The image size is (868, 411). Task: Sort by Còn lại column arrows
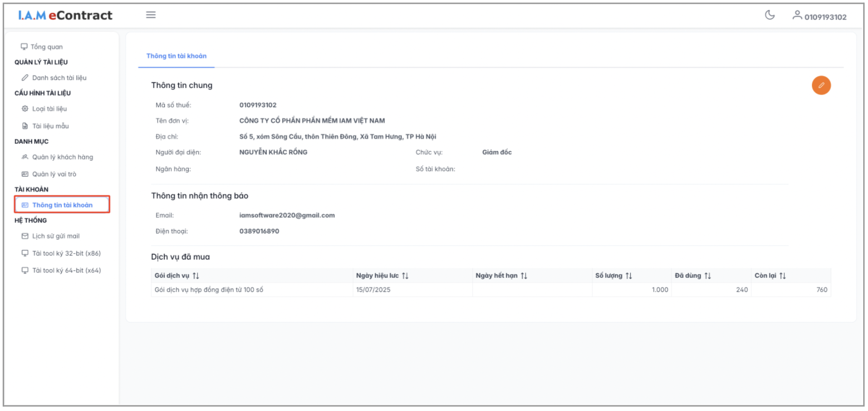(783, 276)
